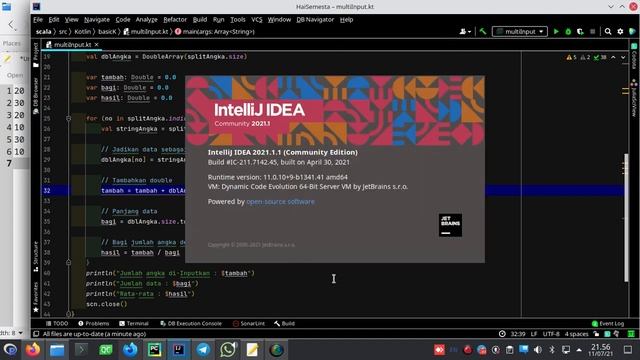Click println "Rata-rata" code line
This screenshot has width=640, height=360.
click(x=140, y=293)
